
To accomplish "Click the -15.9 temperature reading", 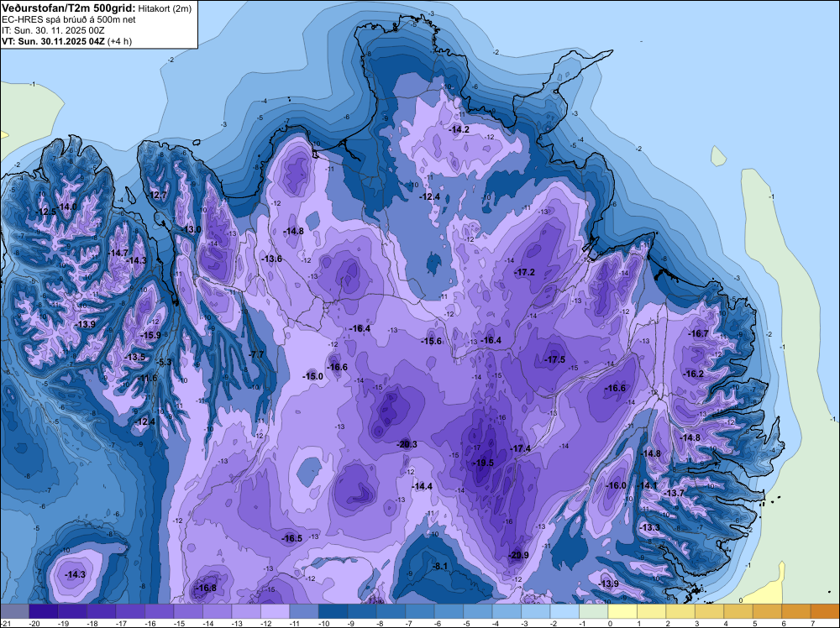I will (x=150, y=335).
